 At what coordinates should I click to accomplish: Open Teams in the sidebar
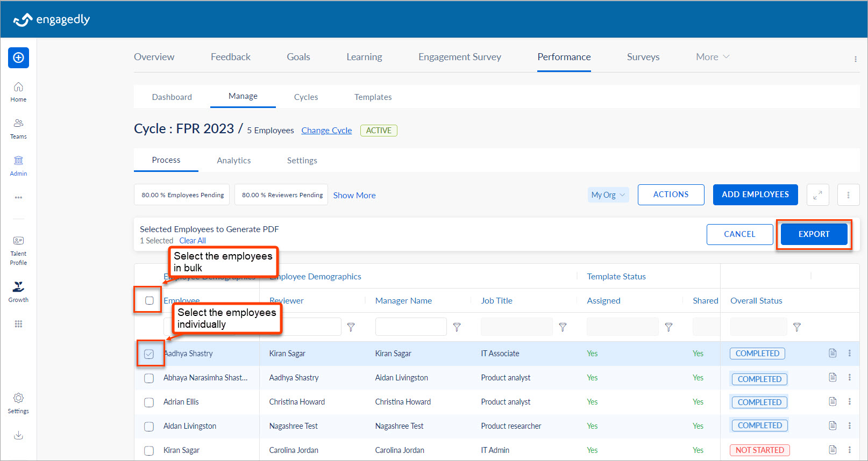coord(18,129)
